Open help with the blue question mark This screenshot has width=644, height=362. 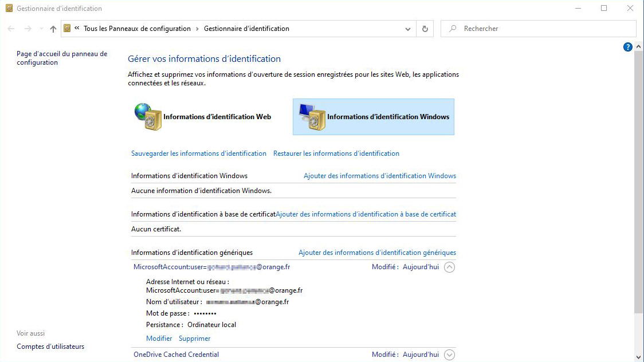click(627, 47)
